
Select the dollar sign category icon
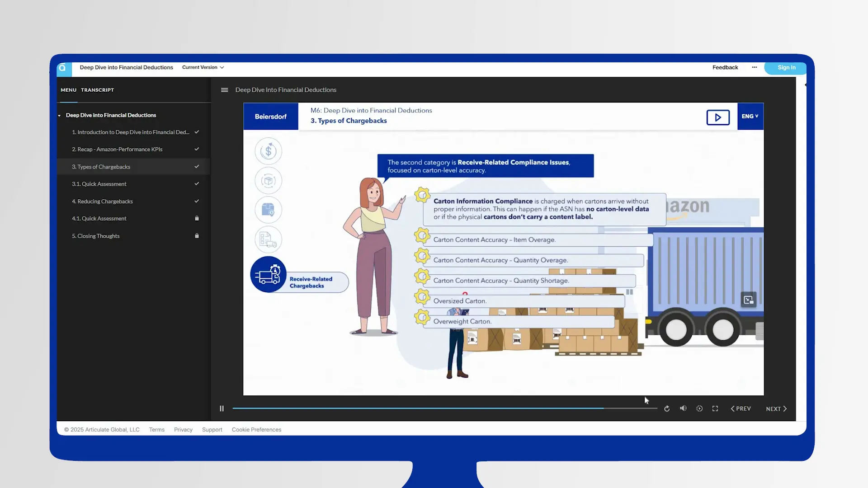[x=269, y=151]
